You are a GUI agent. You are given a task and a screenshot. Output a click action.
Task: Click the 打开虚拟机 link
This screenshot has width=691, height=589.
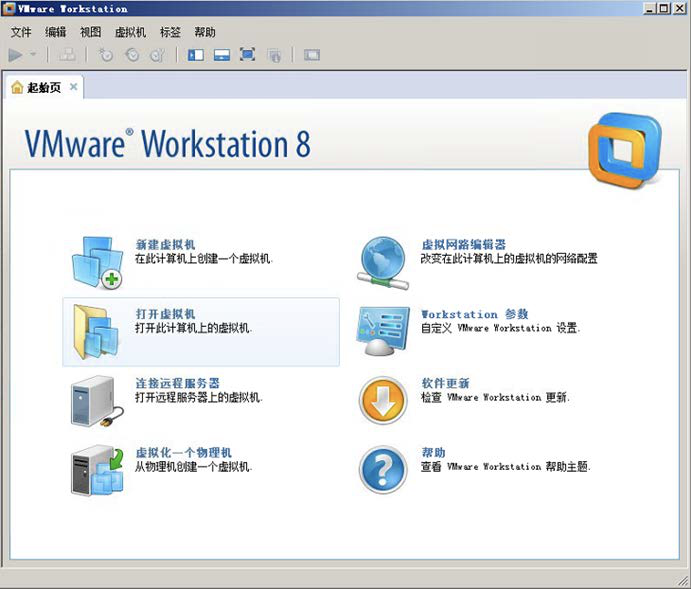tap(165, 314)
